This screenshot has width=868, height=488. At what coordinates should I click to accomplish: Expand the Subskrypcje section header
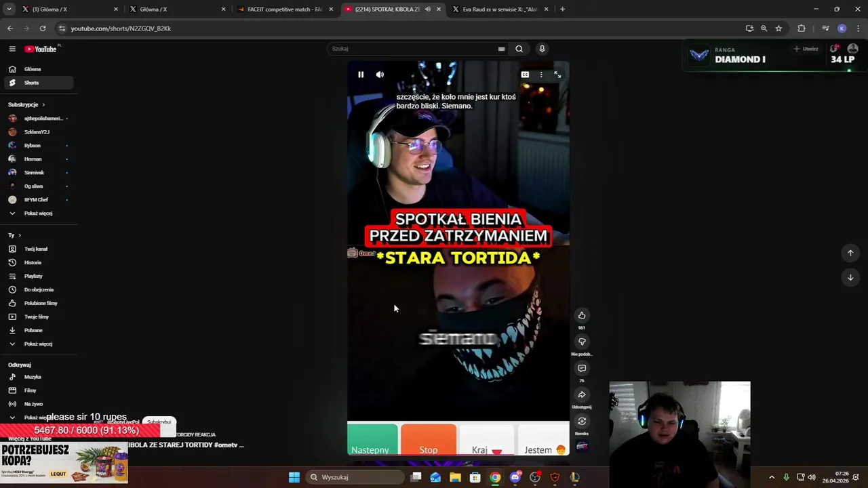click(26, 104)
